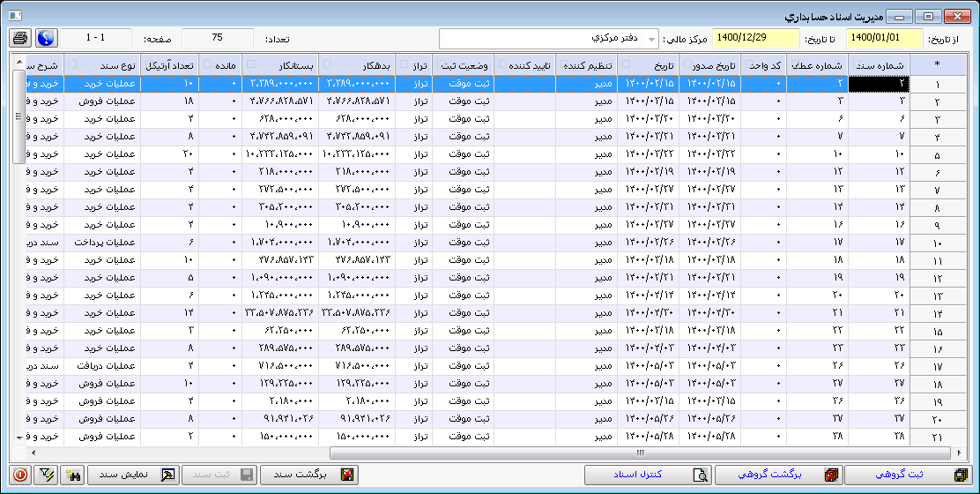This screenshot has width=980, height=494.
Task: Select row header number ۲
Action: [937, 101]
